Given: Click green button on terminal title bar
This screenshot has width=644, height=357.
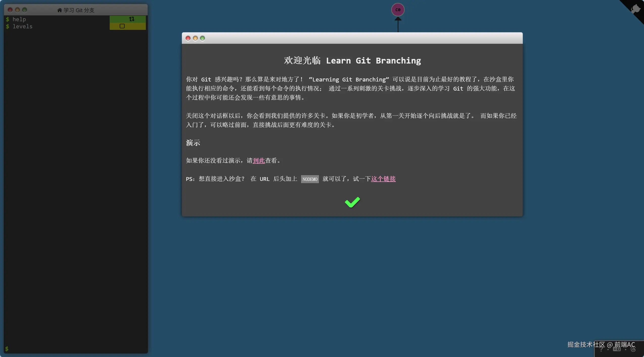Looking at the screenshot, I should (x=25, y=10).
